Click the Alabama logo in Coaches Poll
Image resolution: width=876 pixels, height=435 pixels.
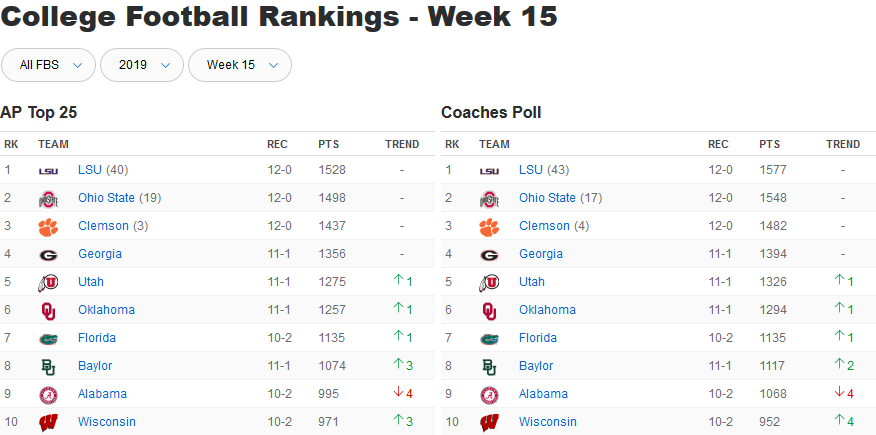(489, 394)
